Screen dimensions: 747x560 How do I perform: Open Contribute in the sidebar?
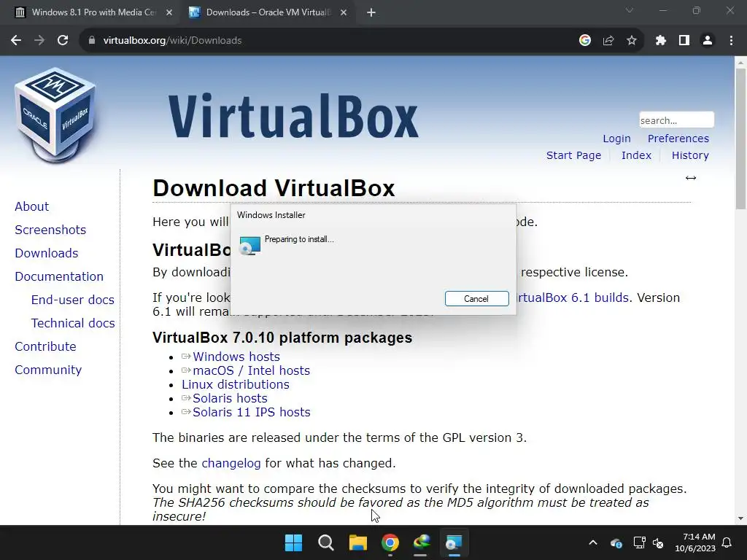(x=45, y=346)
